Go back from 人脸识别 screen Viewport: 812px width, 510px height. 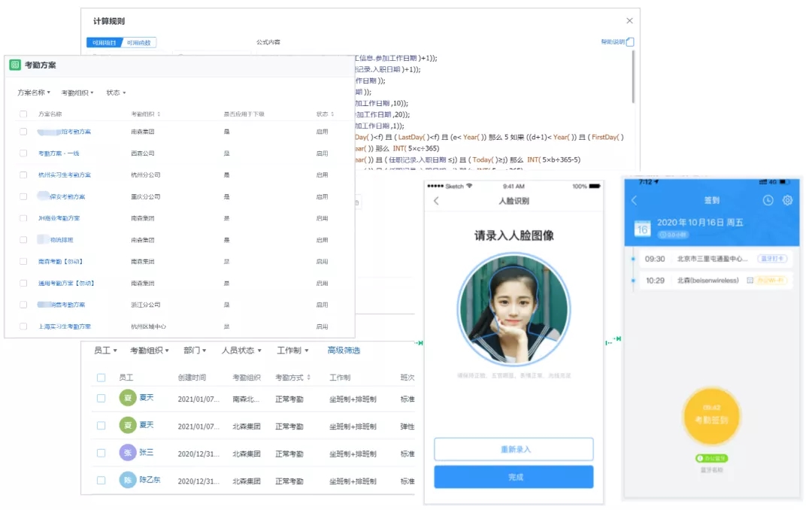coord(436,201)
